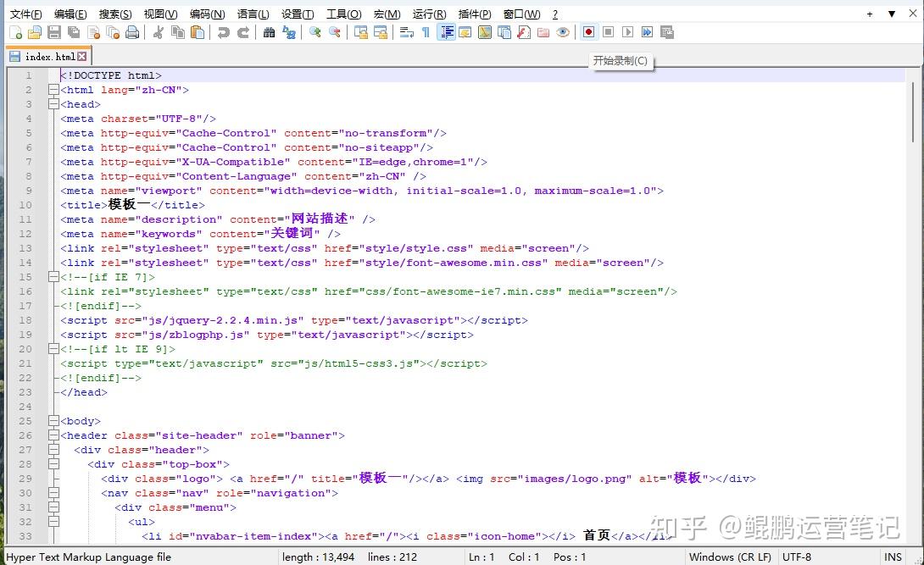The height and width of the screenshot is (565, 924).
Task: Toggle show all characters (pilcrow icon)
Action: (x=426, y=31)
